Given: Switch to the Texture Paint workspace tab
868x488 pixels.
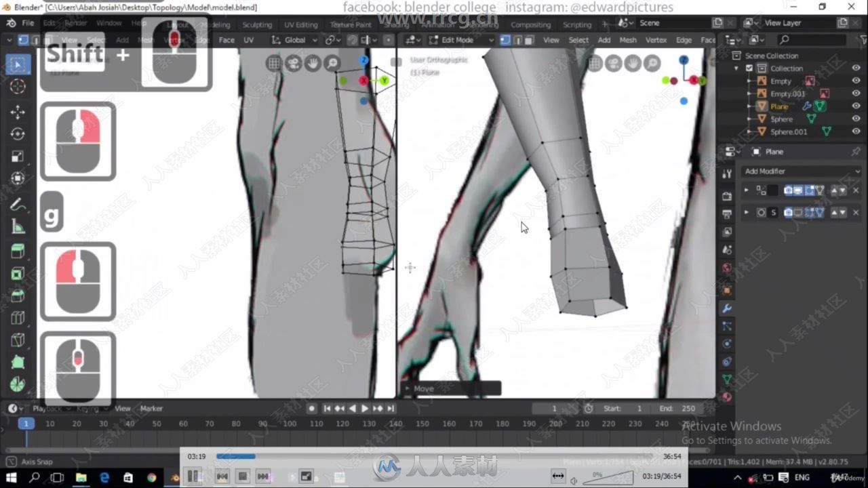Looking at the screenshot, I should (351, 24).
